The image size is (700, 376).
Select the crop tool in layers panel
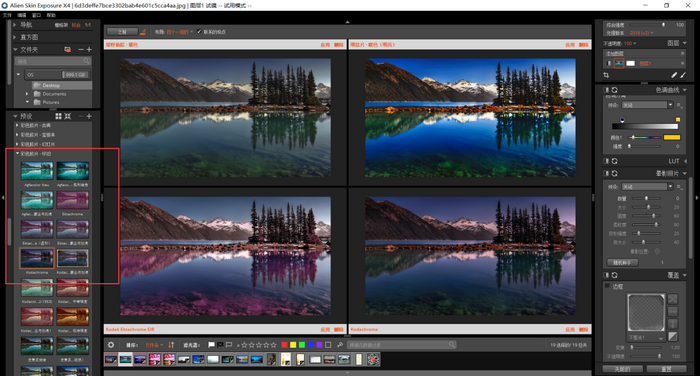click(606, 75)
